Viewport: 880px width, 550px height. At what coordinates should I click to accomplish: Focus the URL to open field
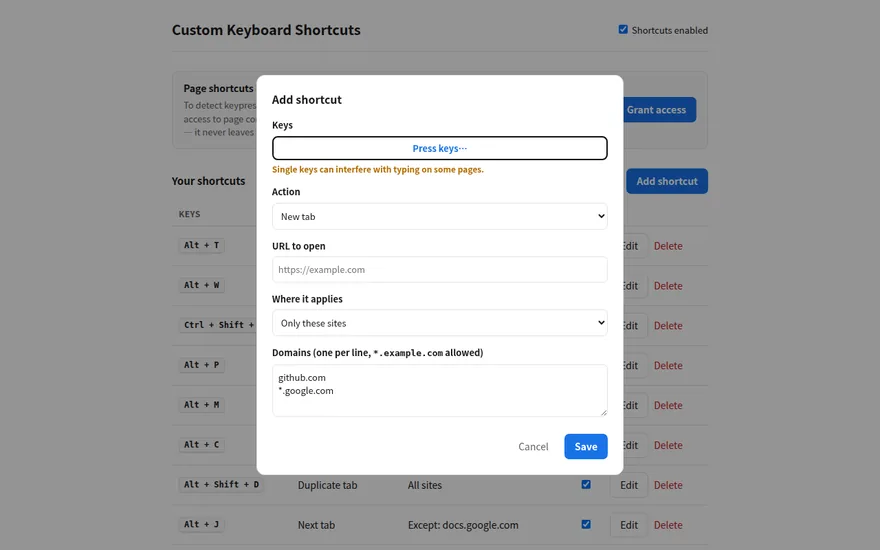[439, 269]
